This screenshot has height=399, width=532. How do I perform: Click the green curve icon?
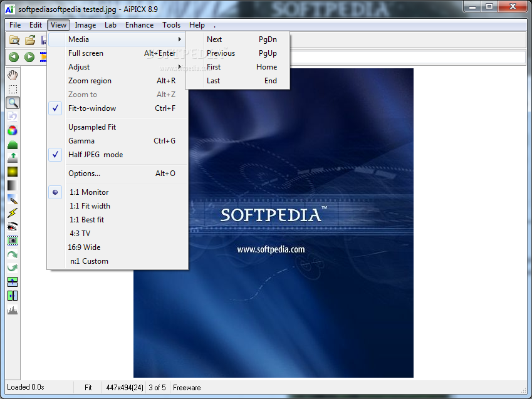[x=13, y=145]
